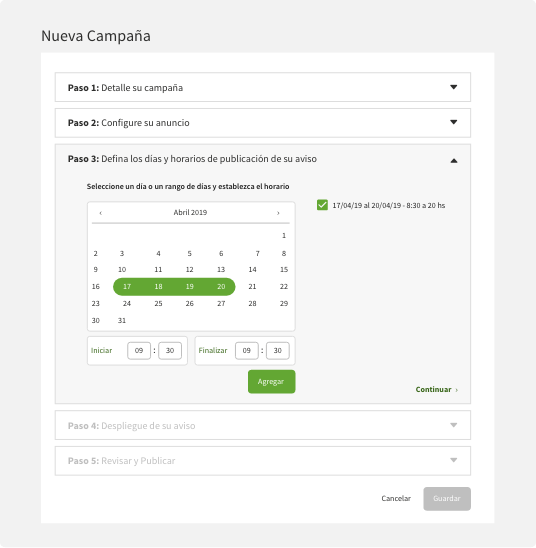Select day 20 in the calendar

221,287
